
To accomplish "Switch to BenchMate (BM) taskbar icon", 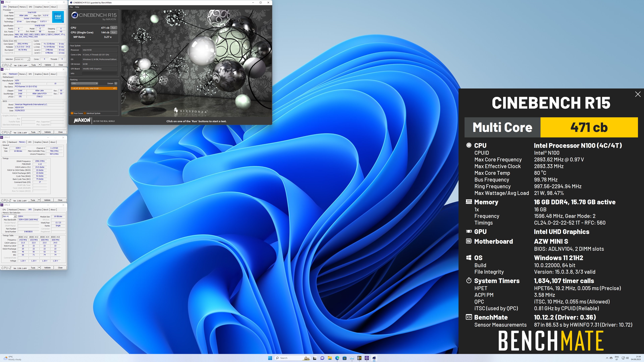I will (359, 358).
